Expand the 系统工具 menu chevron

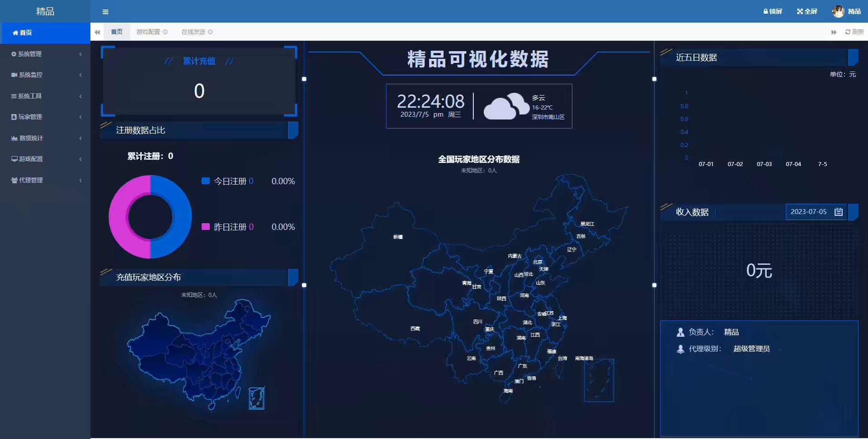[80, 96]
